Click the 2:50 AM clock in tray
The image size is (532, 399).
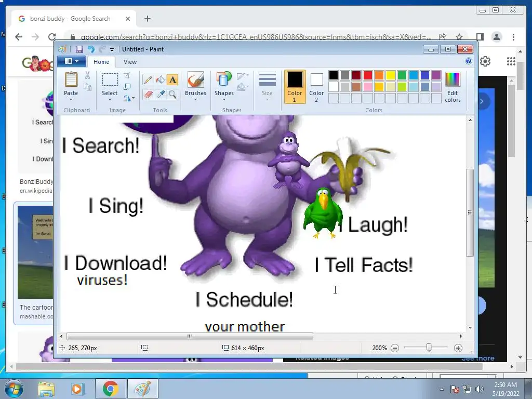pos(506,385)
